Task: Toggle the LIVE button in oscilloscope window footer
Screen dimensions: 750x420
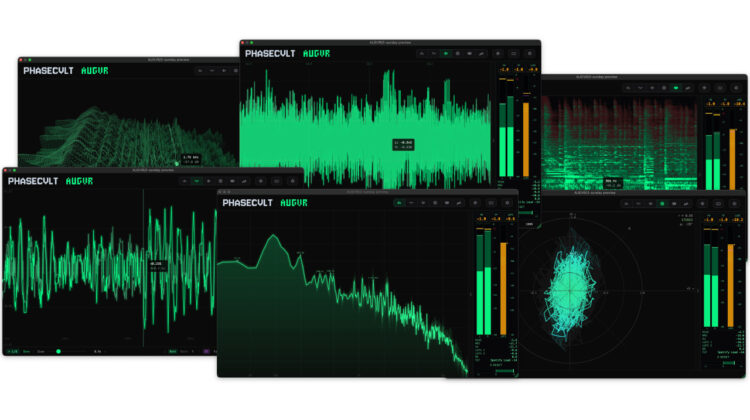Action: click(x=15, y=351)
